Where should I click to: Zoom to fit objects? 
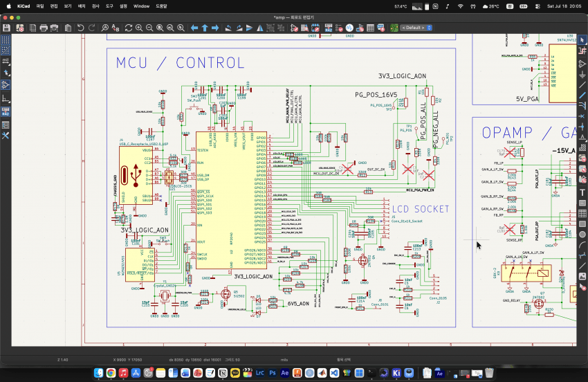click(170, 28)
